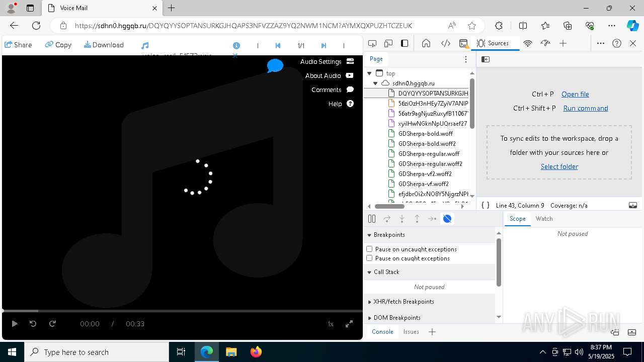This screenshot has height=362, width=644.
Task: Open the Comments menu entry
Action: coord(333,89)
